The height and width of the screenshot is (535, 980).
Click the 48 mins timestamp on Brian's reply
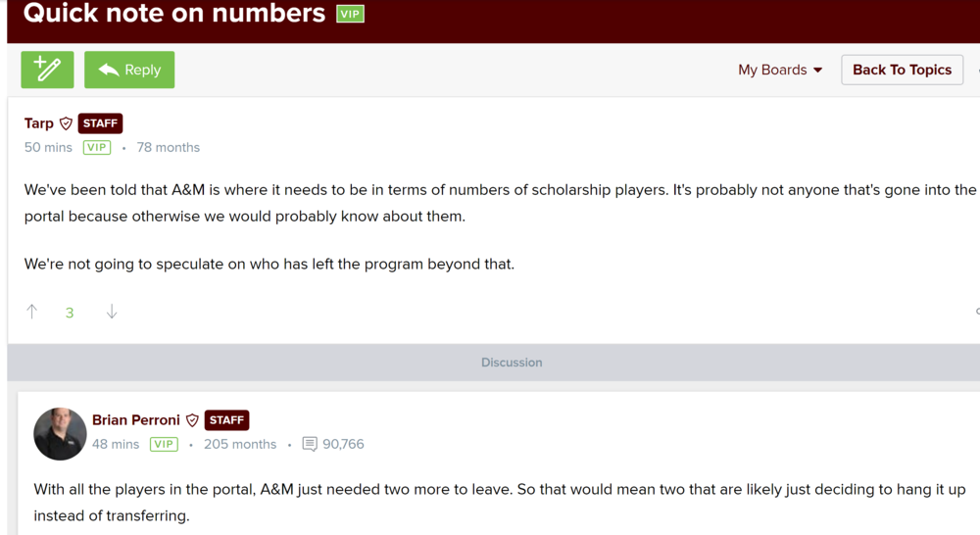(x=116, y=444)
